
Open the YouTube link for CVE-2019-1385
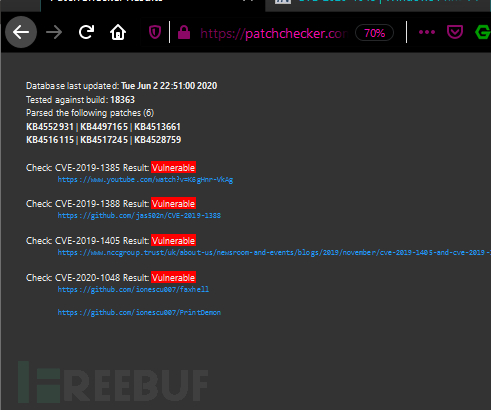click(x=145, y=180)
